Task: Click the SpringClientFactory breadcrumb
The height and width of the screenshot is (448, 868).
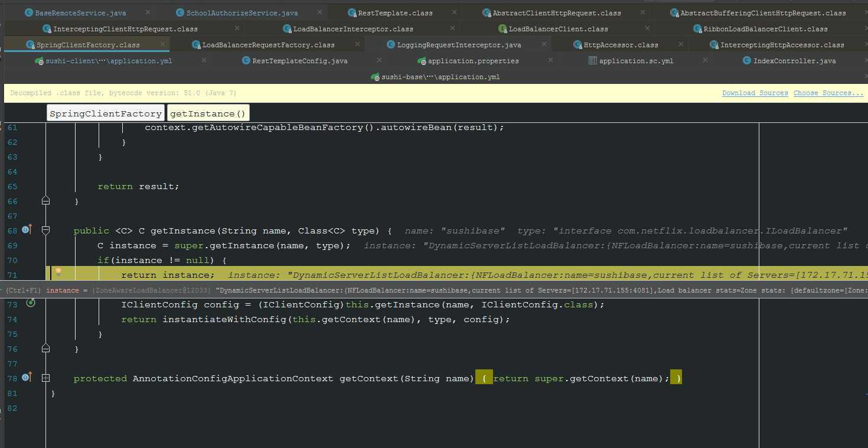Action: 106,113
